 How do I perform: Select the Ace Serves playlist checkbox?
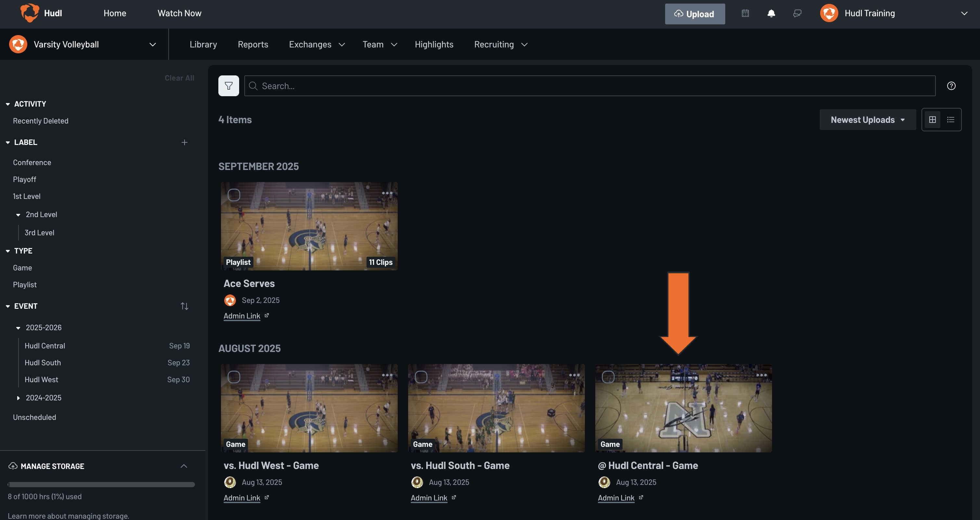point(234,195)
